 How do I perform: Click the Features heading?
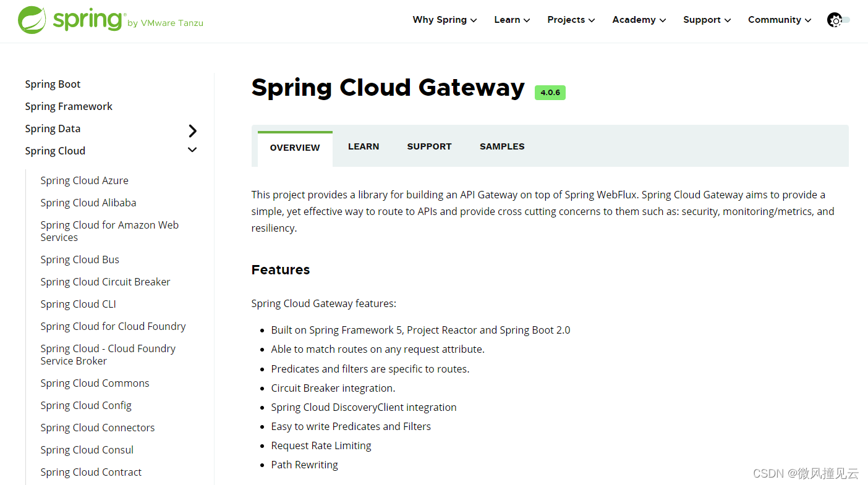[281, 270]
